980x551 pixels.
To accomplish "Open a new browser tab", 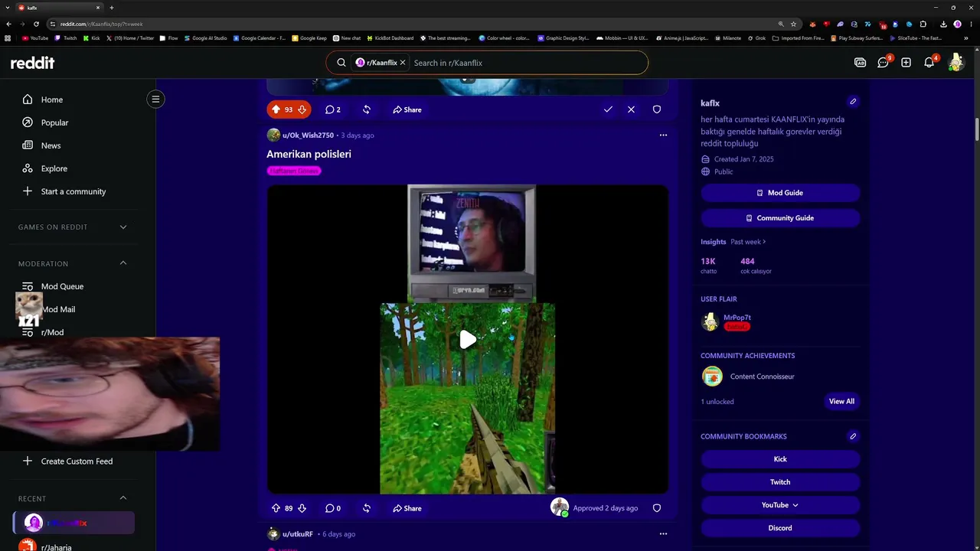I will tap(112, 8).
